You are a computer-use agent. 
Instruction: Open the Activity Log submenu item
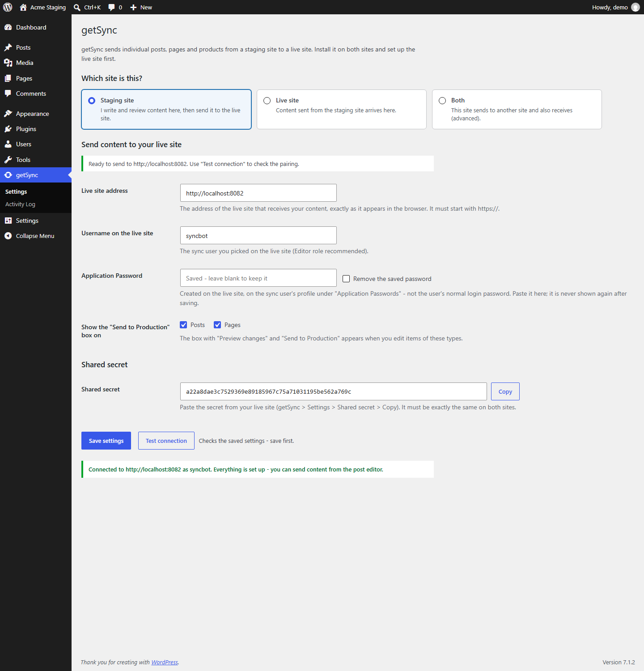(20, 204)
